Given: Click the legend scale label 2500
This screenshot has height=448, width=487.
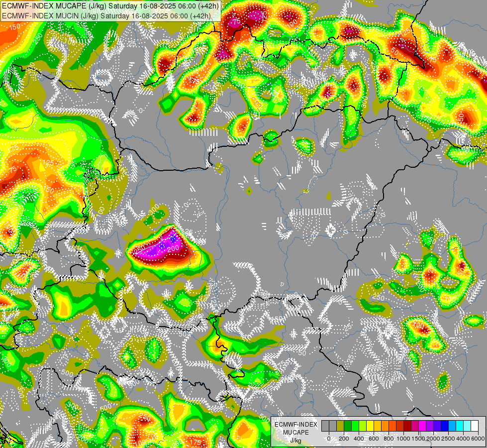Looking at the screenshot, I should point(448,439).
